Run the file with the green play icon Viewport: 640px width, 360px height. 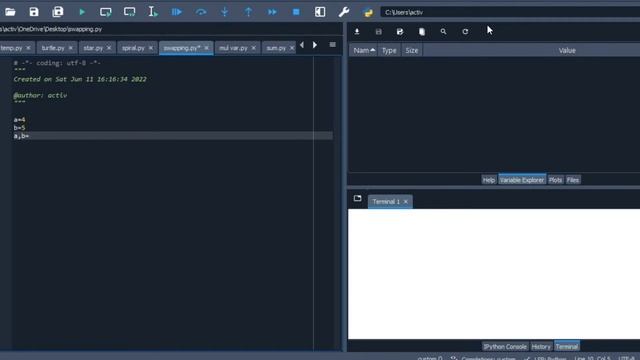click(82, 12)
